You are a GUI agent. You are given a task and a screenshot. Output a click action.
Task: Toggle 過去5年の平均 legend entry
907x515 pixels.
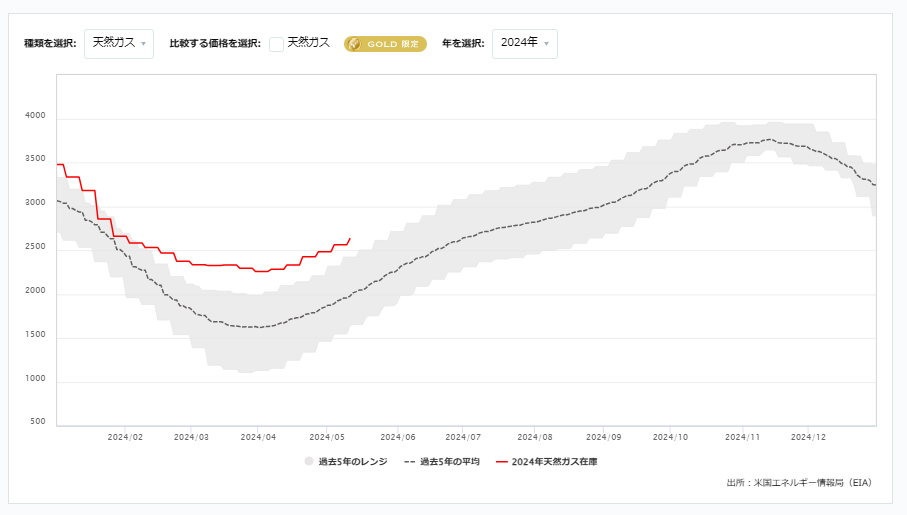point(442,461)
